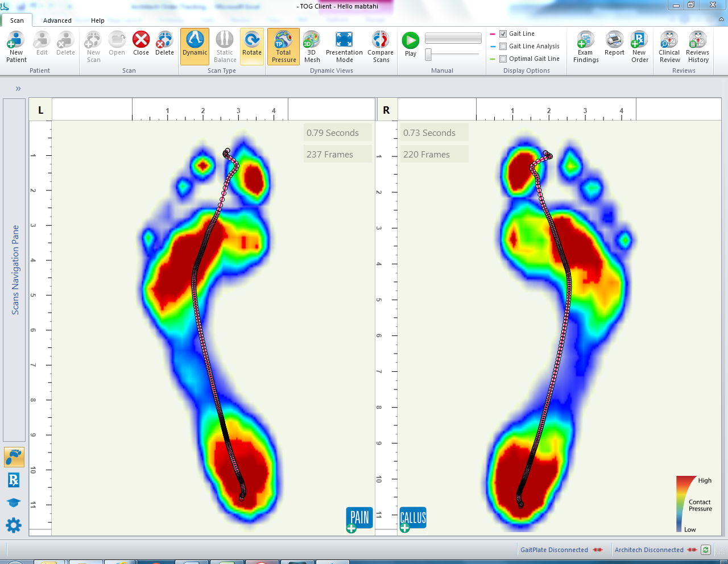Select Total Pressure view

[283, 47]
